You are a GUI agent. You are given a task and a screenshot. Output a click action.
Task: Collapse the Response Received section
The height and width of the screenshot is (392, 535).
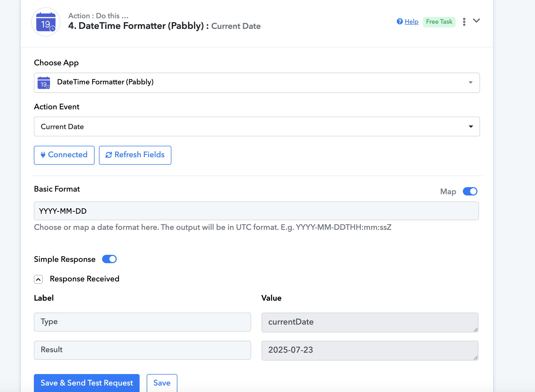pyautogui.click(x=38, y=279)
